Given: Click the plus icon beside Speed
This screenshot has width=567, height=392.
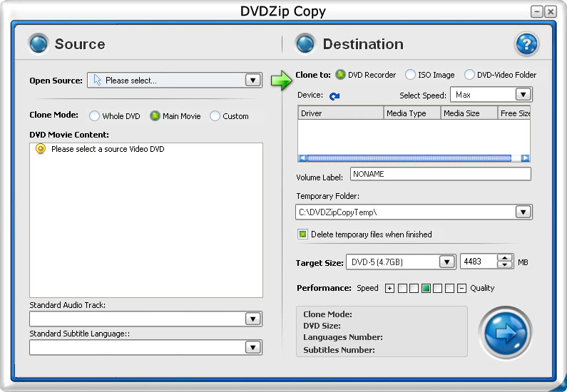Looking at the screenshot, I should point(389,288).
